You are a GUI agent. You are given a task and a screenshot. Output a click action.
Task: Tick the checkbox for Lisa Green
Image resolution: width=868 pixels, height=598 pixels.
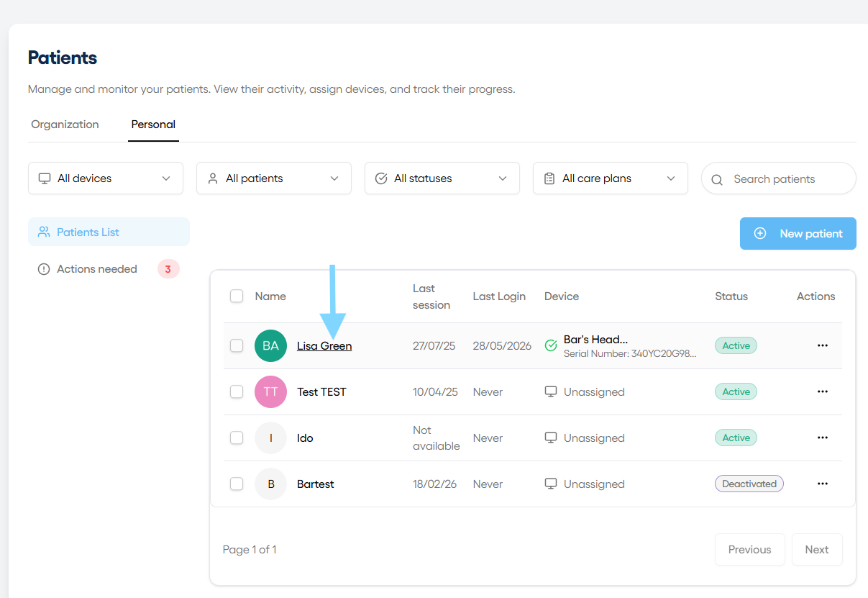click(x=237, y=345)
